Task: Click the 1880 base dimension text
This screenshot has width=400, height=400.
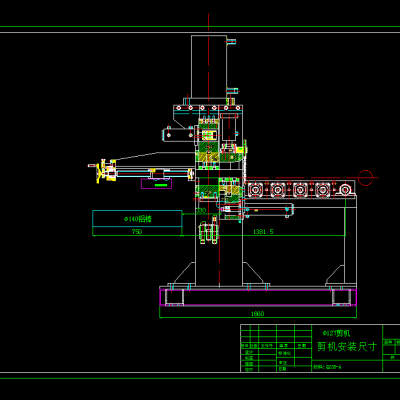Action: [x=257, y=314]
